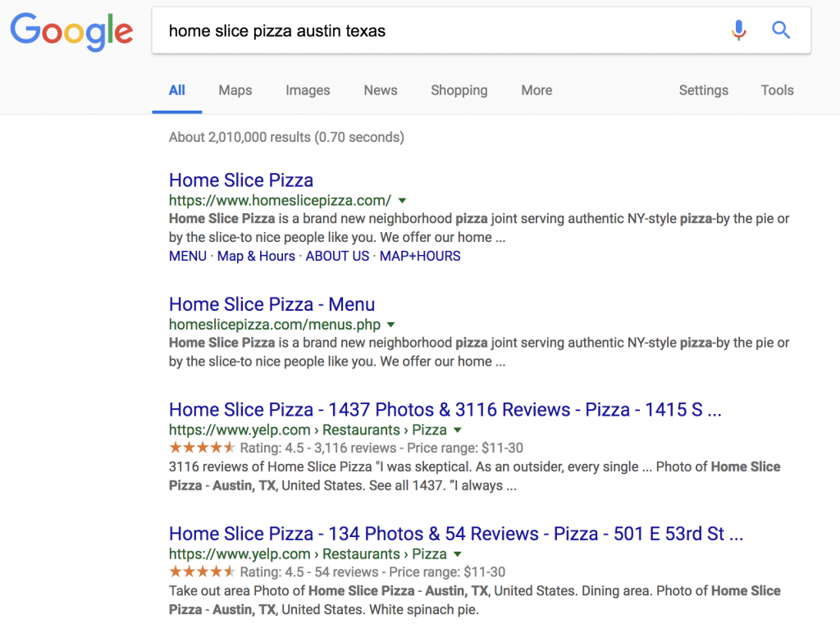Click snippet text starting 3116 reviews of Home Slice
The image size is (840, 633).
coord(475,476)
